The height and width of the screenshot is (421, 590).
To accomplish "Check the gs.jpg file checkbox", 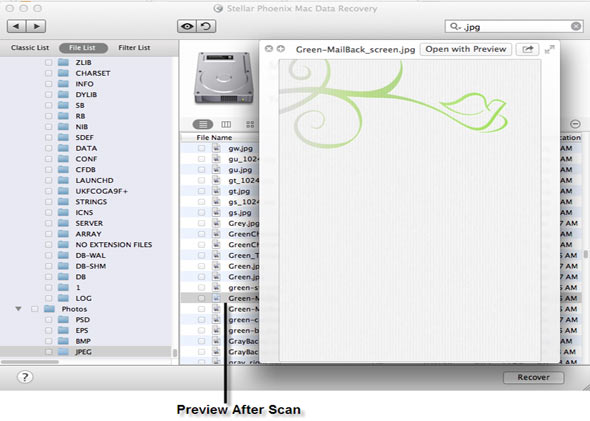I will [x=202, y=213].
